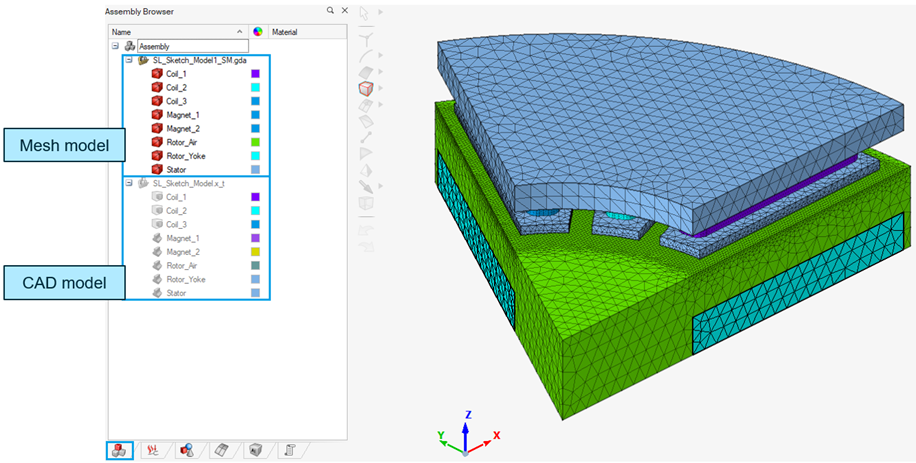Collapse the Assembly root node

pos(116,46)
